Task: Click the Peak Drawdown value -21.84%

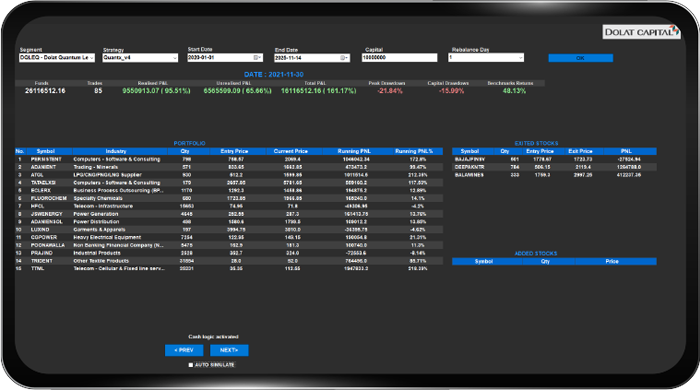Action: [x=390, y=91]
